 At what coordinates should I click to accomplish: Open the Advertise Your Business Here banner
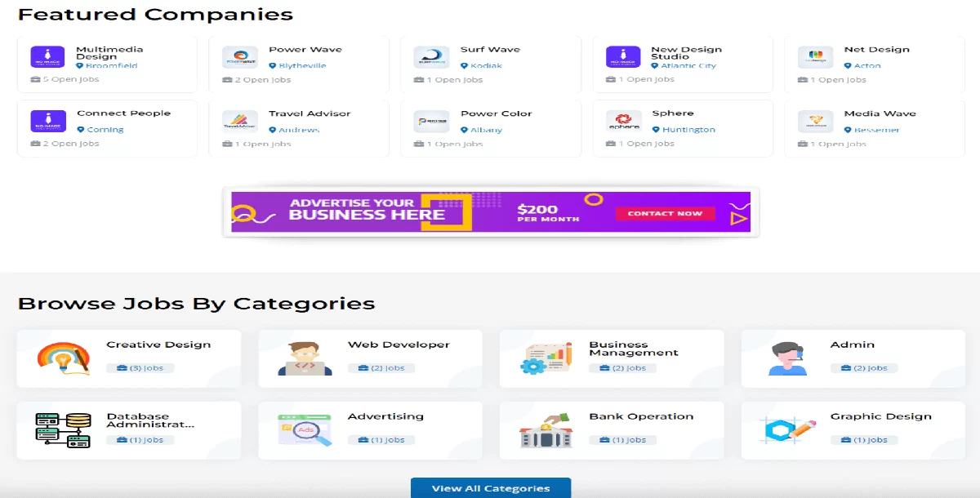point(491,212)
